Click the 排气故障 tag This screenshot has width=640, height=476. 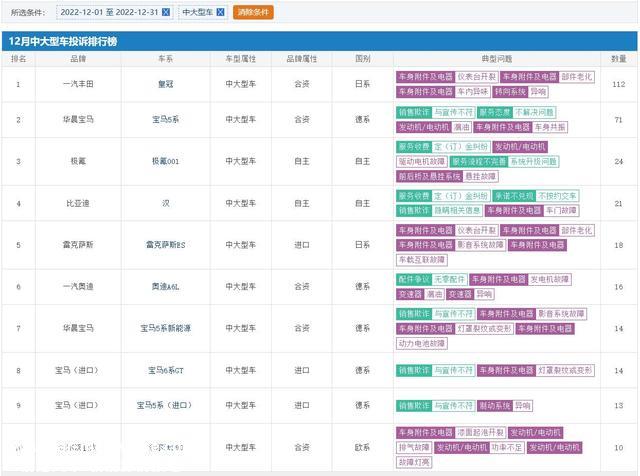coord(414,447)
